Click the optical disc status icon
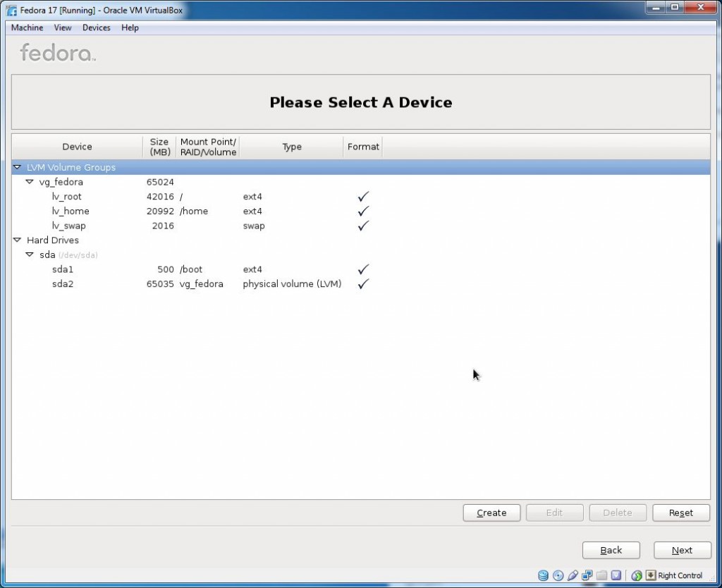Image resolution: width=722 pixels, height=588 pixels. [x=558, y=575]
